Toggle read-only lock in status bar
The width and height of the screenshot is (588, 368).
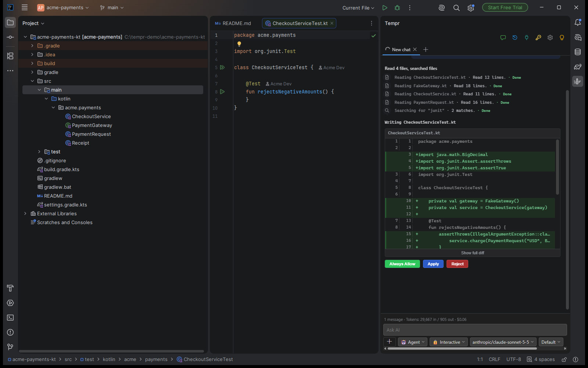[x=564, y=360]
